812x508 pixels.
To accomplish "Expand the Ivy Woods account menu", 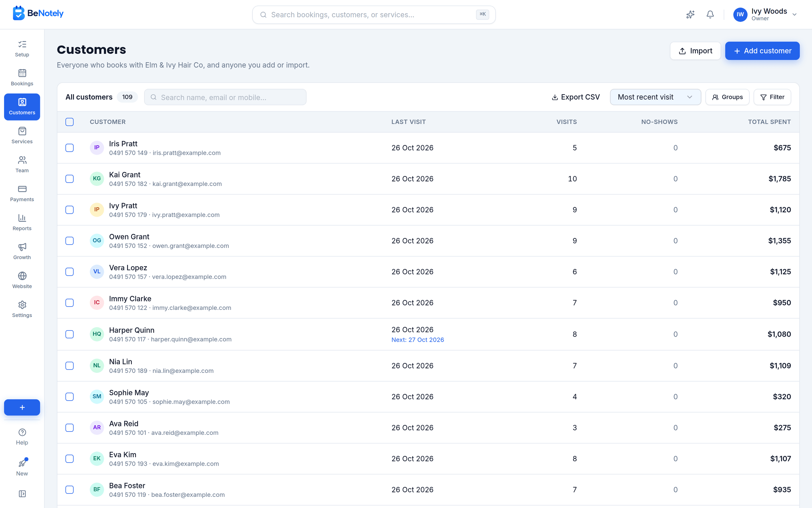I will [765, 15].
